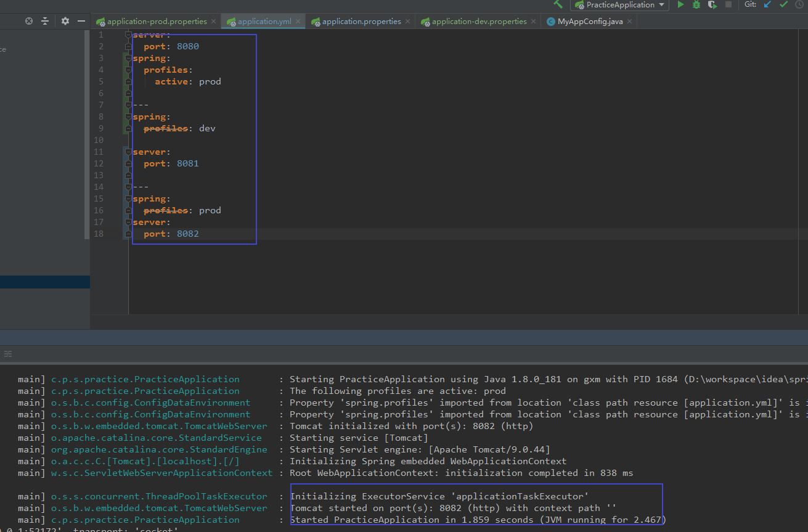Click the fold marker on line 14 separator
This screenshot has width=808, height=532.
(128, 187)
